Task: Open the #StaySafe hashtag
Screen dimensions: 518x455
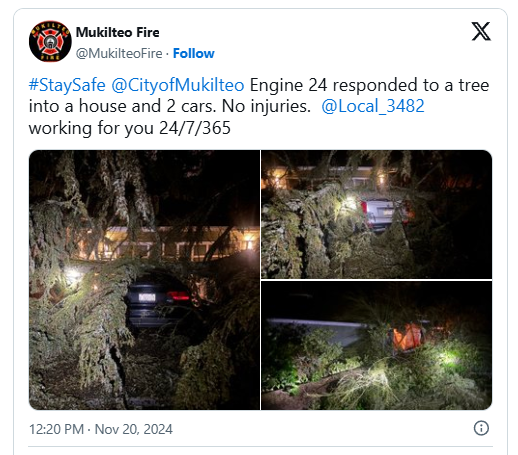Action: [67, 85]
